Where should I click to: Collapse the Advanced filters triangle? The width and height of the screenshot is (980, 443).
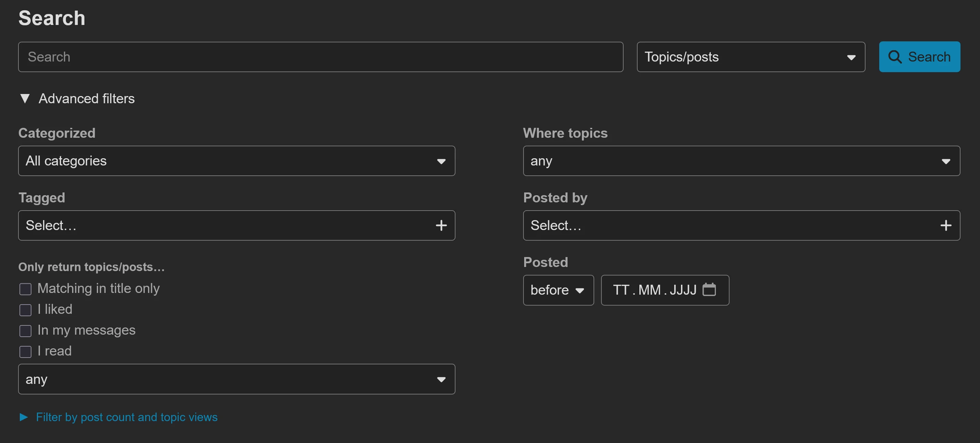coord(25,98)
